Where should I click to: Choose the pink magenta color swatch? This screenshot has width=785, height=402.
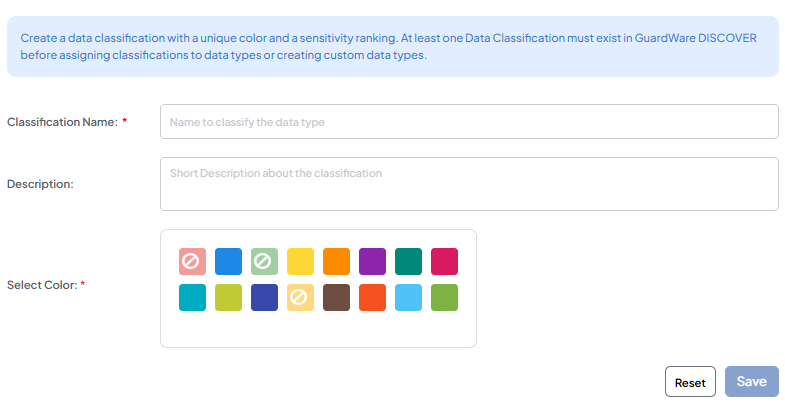(x=444, y=261)
